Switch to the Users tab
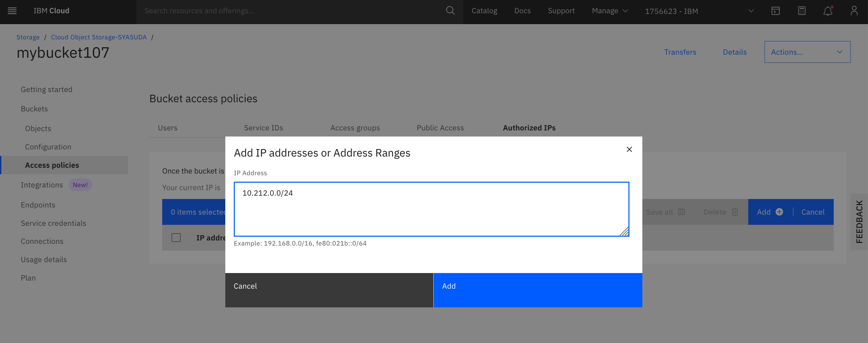Screen dimensions: 868x343 [x=168, y=128]
